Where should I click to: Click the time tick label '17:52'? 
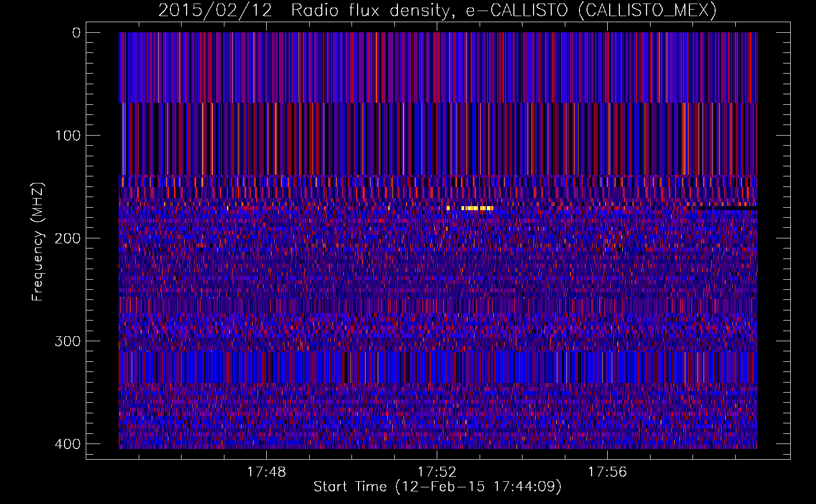(x=437, y=472)
